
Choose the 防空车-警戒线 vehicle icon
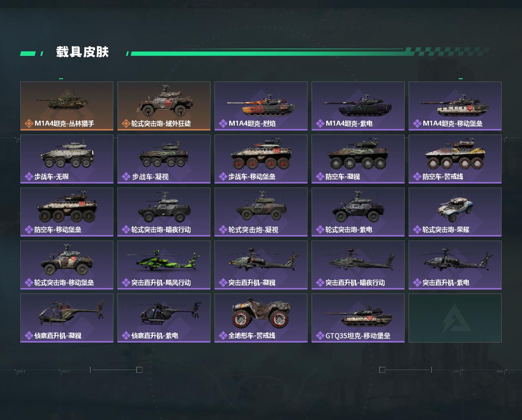coord(455,155)
